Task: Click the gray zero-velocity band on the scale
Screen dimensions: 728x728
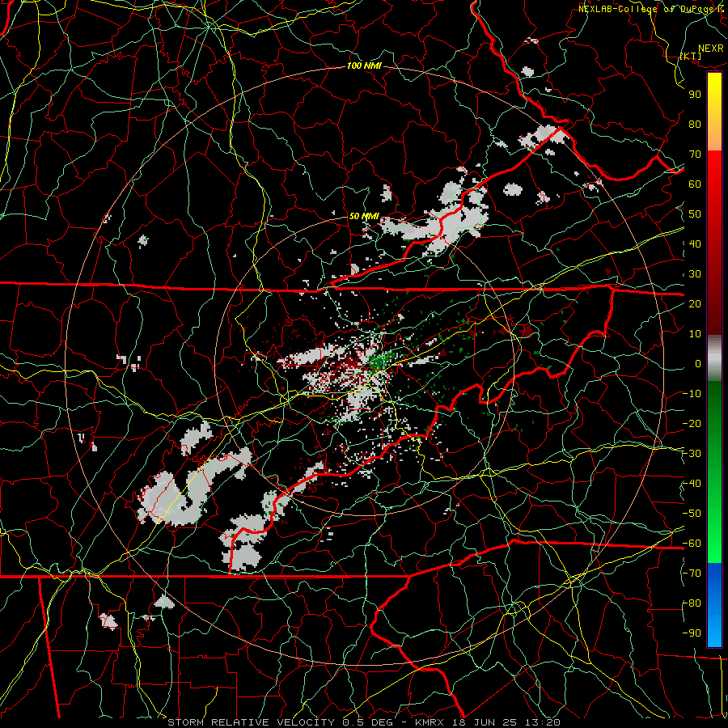Action: click(x=714, y=358)
